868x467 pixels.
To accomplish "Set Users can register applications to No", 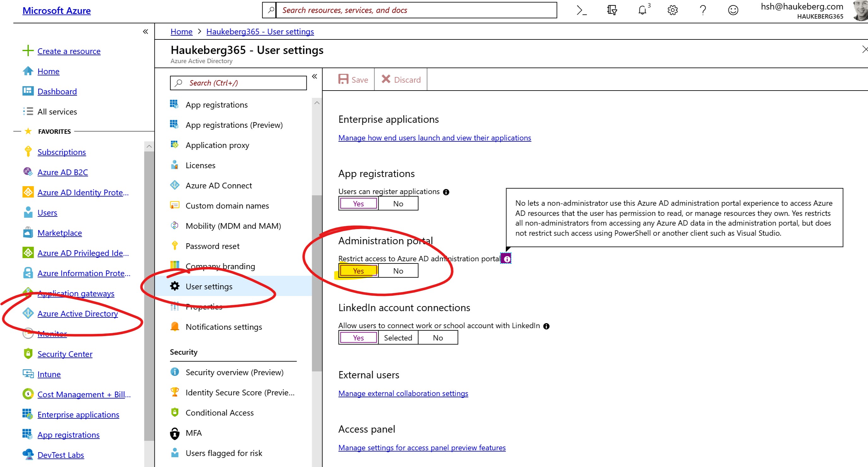I will [398, 204].
